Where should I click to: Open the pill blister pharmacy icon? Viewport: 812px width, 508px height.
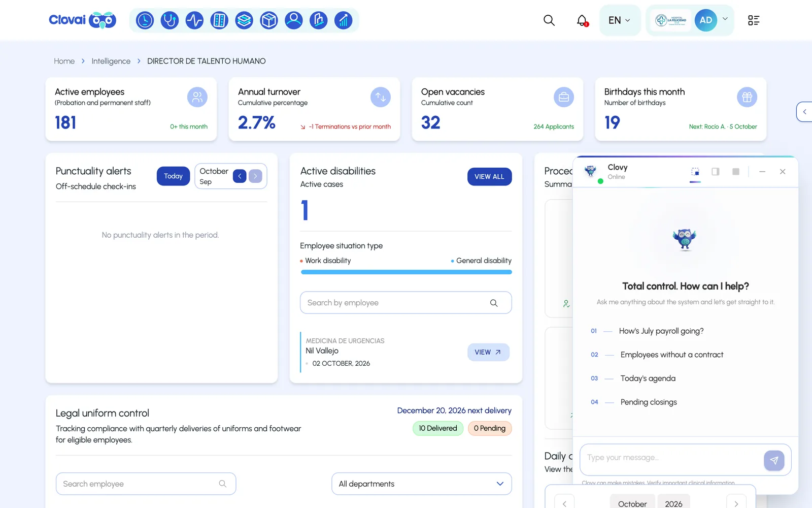click(219, 20)
